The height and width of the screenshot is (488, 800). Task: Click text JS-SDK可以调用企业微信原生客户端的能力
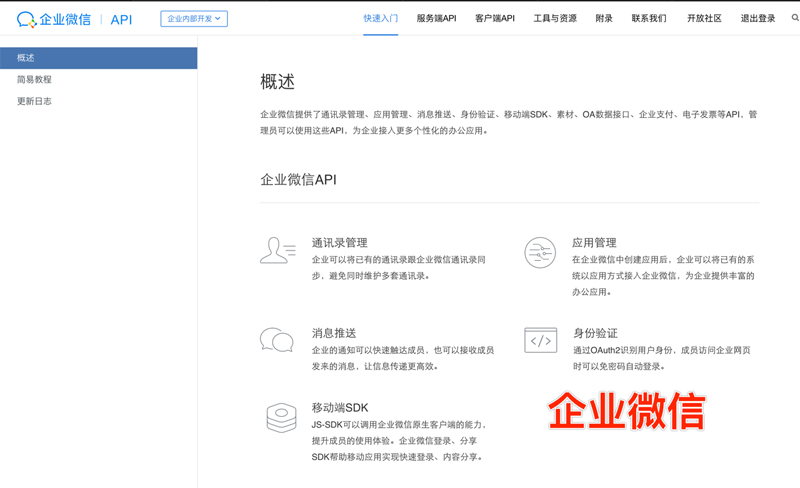(x=397, y=425)
